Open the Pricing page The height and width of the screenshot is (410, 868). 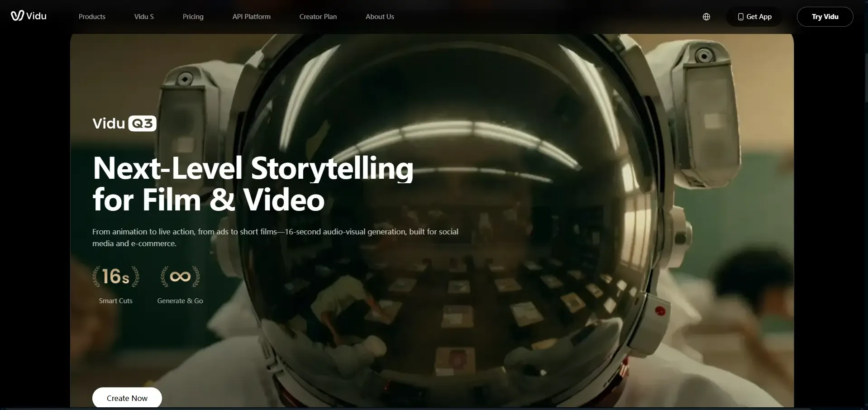193,17
